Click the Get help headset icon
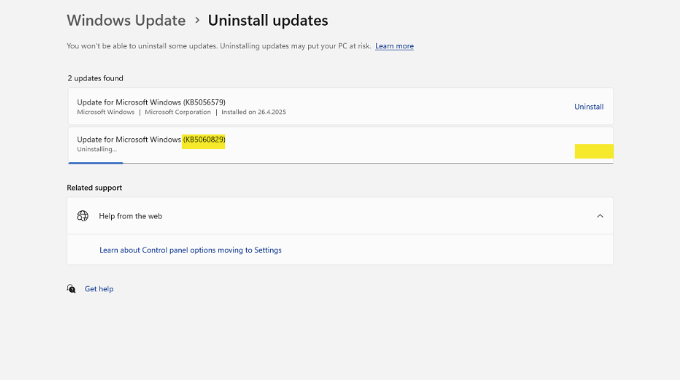Viewport: 680px width, 380px height. [x=72, y=288]
